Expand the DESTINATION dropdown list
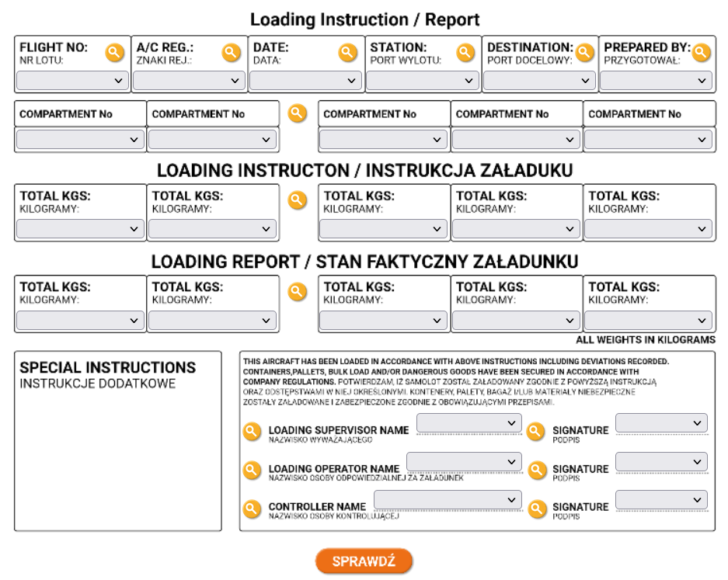The image size is (728, 580). [539, 80]
